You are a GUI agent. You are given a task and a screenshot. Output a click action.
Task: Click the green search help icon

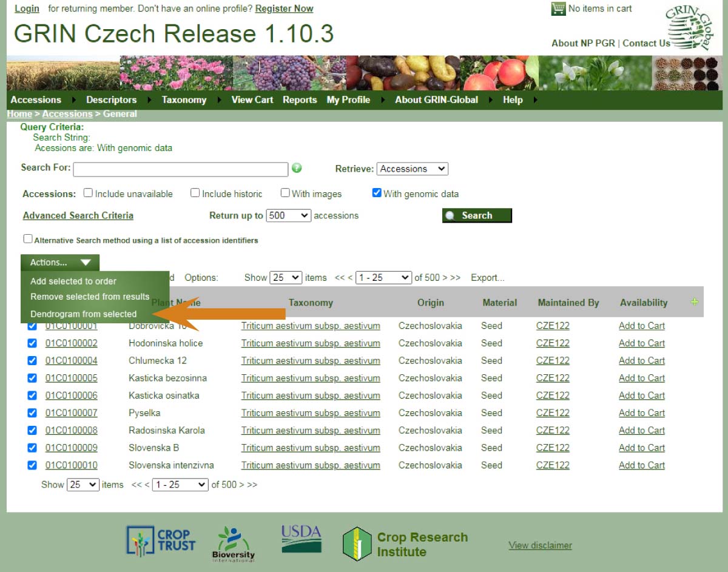click(x=297, y=168)
